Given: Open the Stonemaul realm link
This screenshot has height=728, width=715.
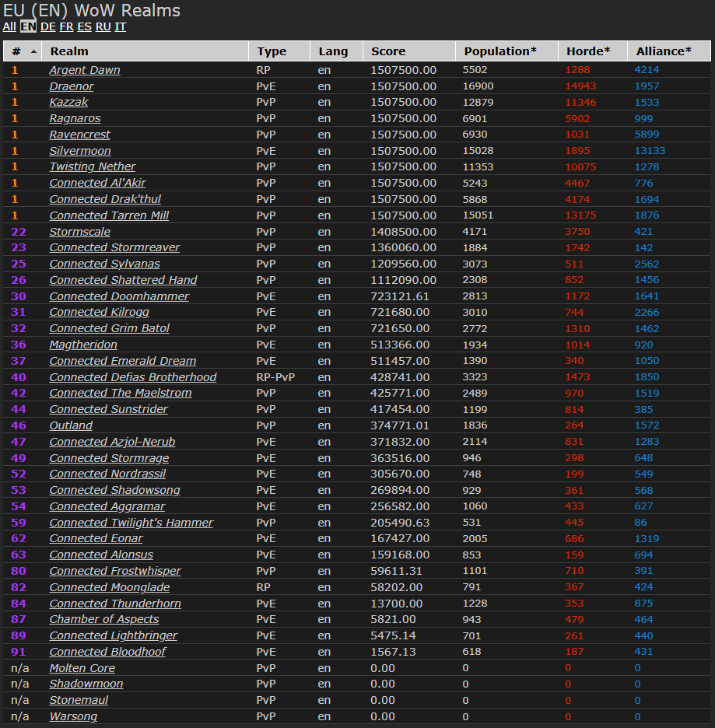Looking at the screenshot, I should (x=79, y=700).
